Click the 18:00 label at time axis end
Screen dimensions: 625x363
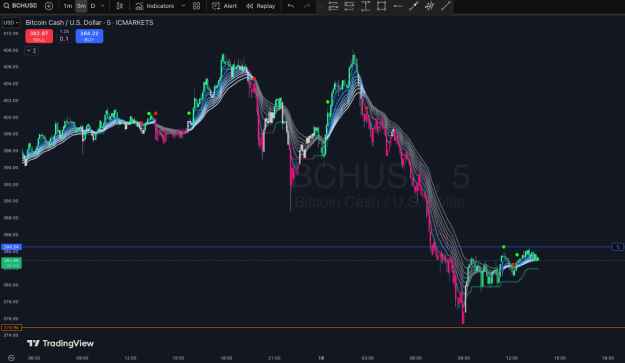608,358
